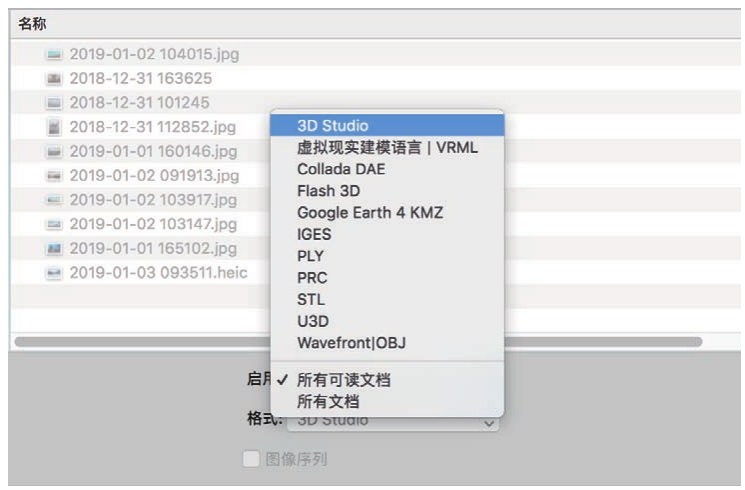This screenshot has height=490, width=745.
Task: Select PRC format entry
Action: 387,278
